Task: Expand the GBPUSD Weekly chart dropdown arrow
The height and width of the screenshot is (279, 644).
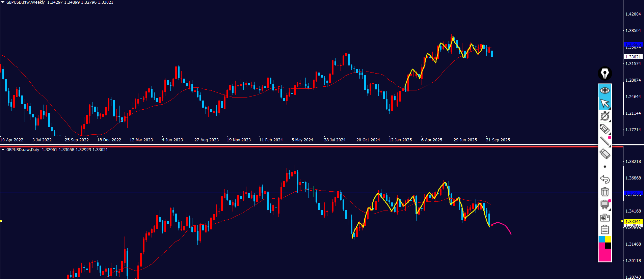Action: 3,2
